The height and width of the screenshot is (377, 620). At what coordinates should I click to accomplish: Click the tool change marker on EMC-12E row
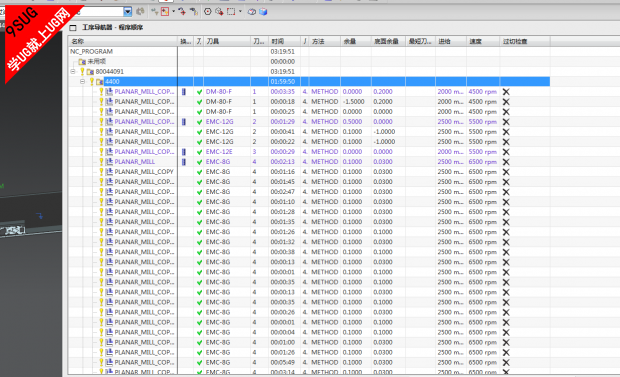point(183,152)
